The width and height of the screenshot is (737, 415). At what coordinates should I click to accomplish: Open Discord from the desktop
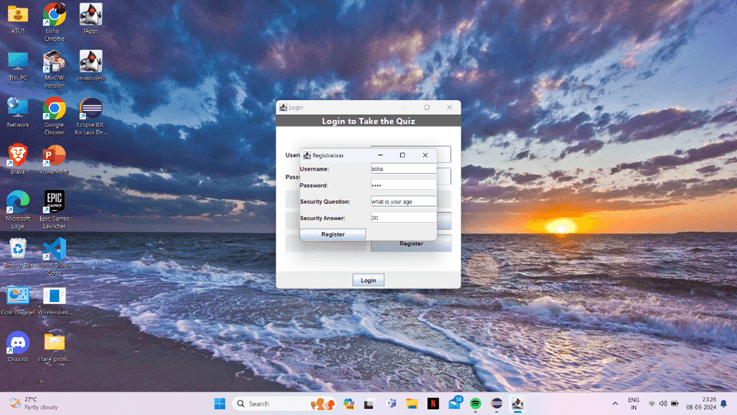[x=18, y=342]
